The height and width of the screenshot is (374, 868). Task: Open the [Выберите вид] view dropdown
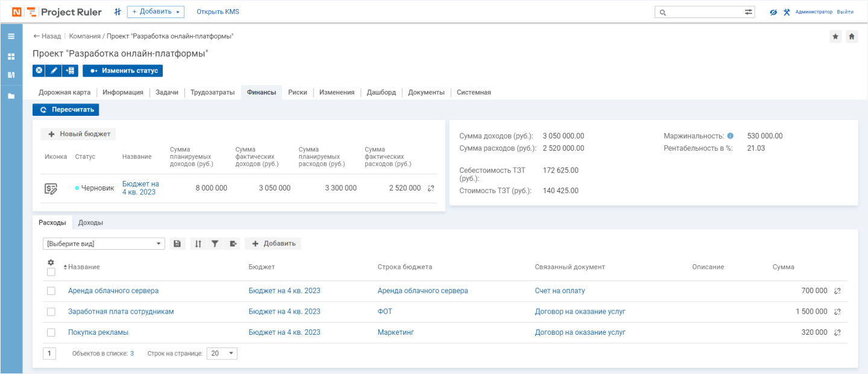[104, 244]
